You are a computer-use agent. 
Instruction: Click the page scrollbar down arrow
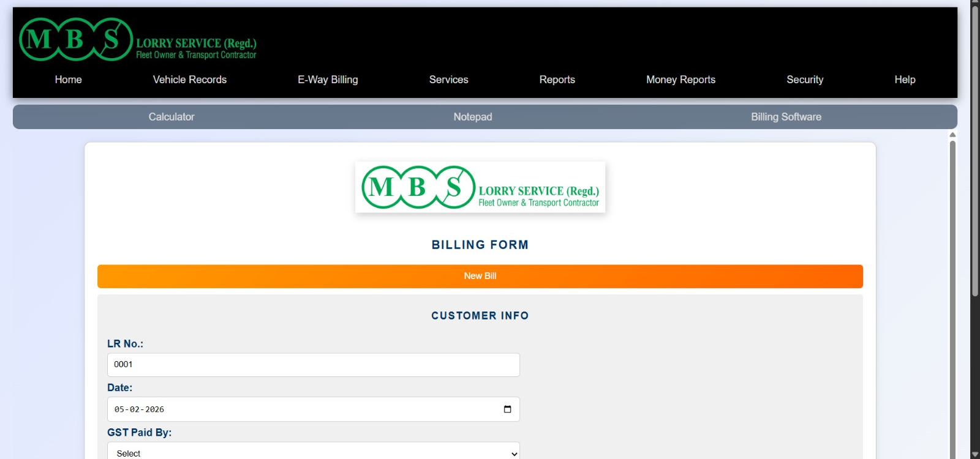pyautogui.click(x=975, y=454)
